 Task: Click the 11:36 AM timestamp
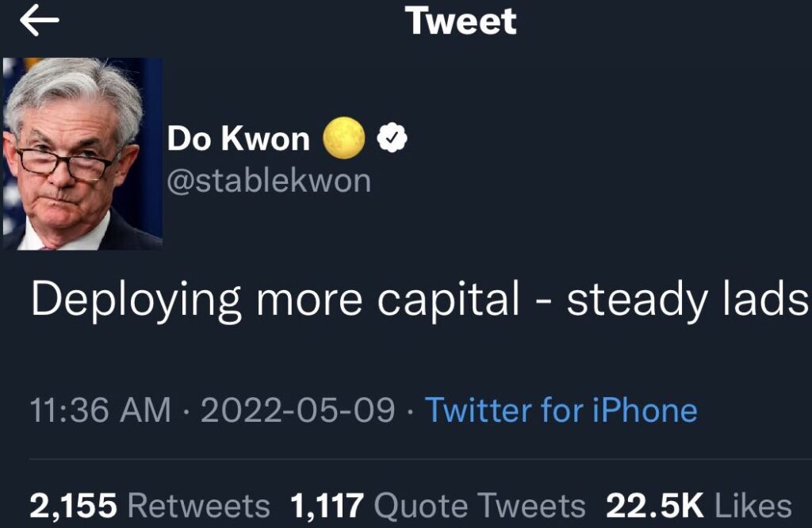(100, 410)
